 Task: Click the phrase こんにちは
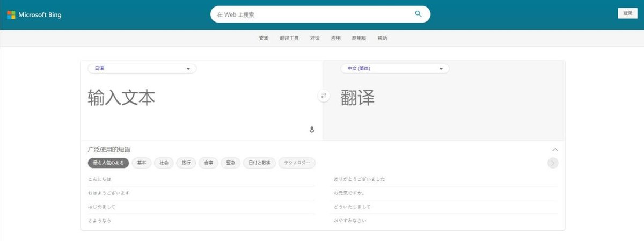tap(99, 179)
